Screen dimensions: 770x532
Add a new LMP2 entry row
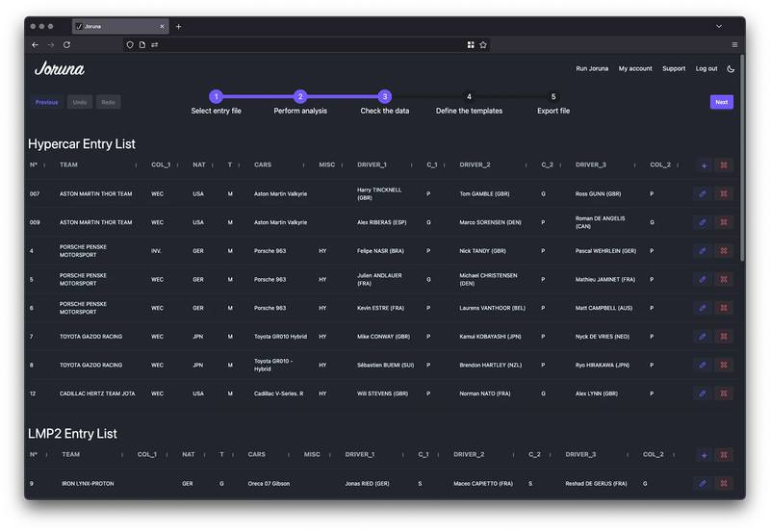(703, 455)
